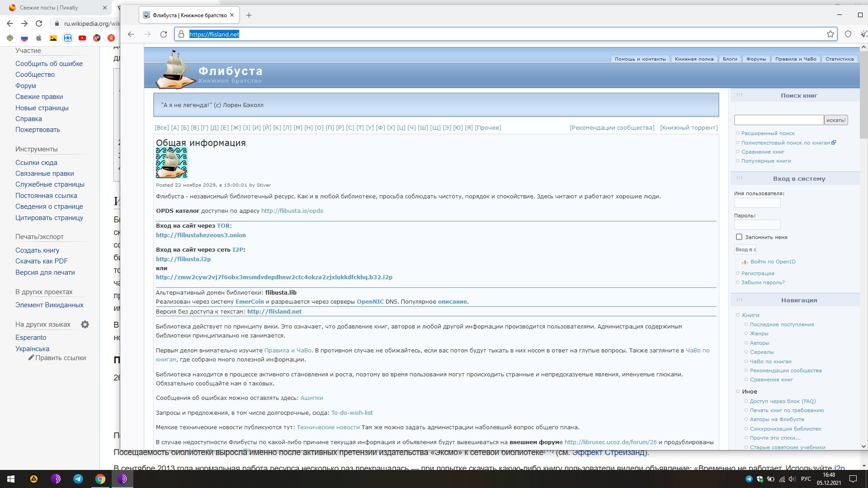This screenshot has height=488, width=868.
Task: Open the Статистика tab
Action: point(840,59)
